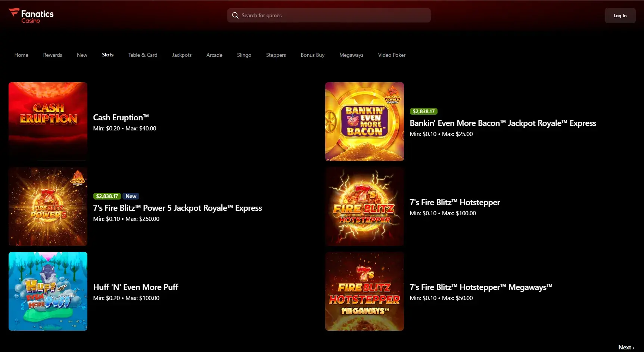Open the Megaways tab
The image size is (644, 352).
(351, 55)
